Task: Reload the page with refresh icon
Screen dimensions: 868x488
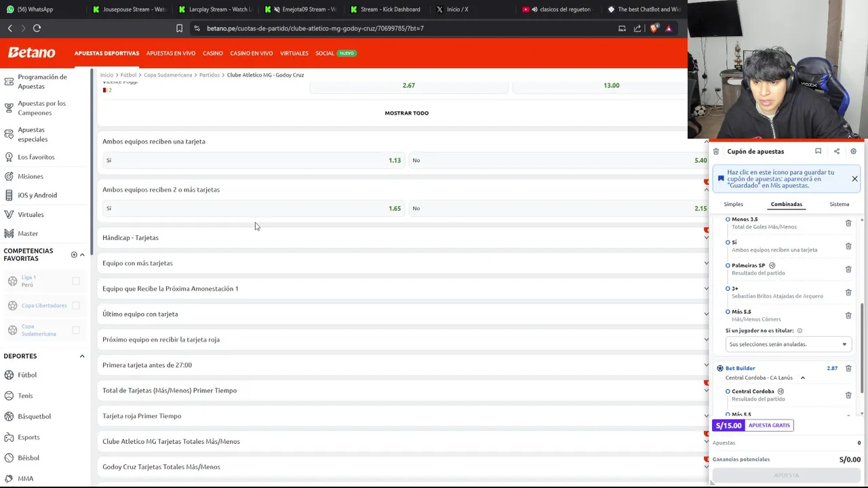Action: coord(37,28)
